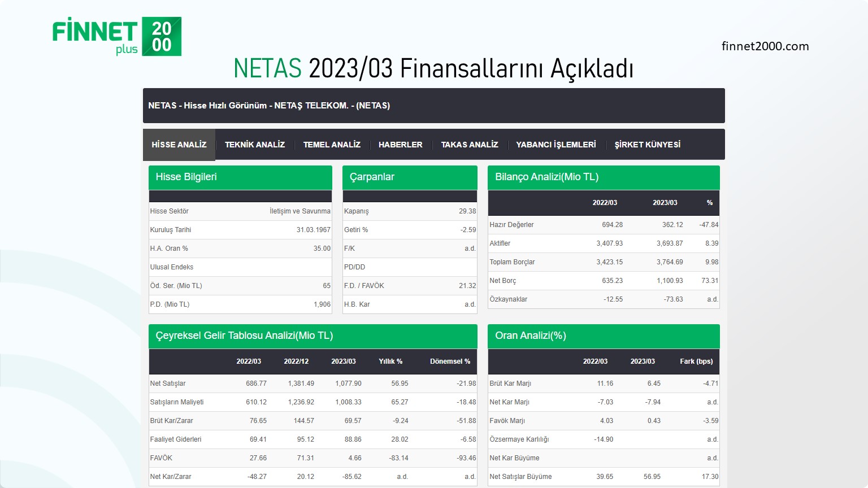Select the Net Kar Büyüme row label
Viewport: 868px width, 488px height.
click(x=514, y=458)
